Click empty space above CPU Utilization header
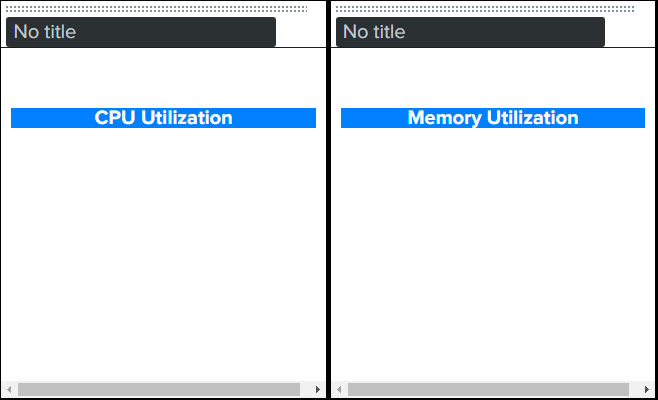 [x=163, y=78]
